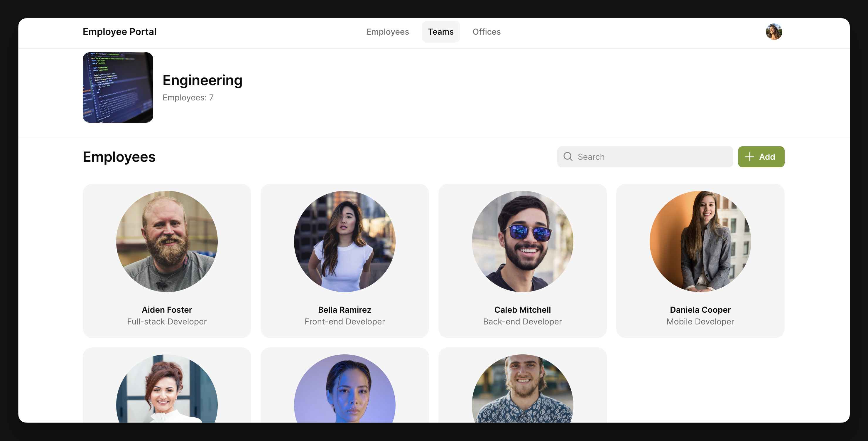Image resolution: width=868 pixels, height=441 pixels.
Task: Click the Engineering team heading
Action: (202, 80)
